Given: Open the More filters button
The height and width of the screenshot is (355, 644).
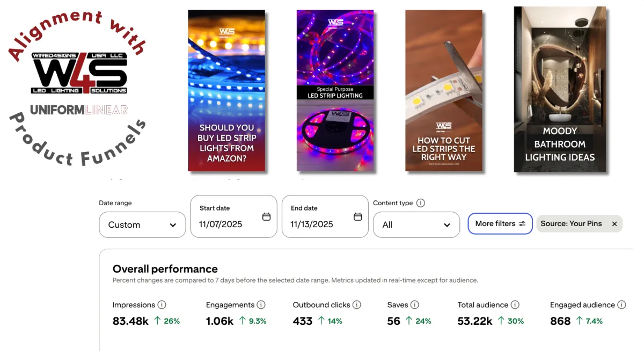Looking at the screenshot, I should 500,224.
